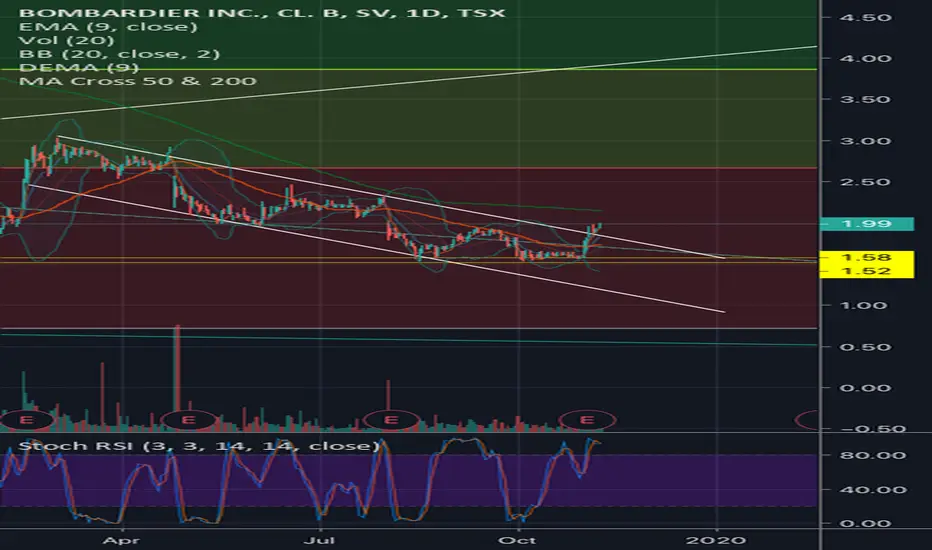Select the MA Cross 50 & 200 label
The width and height of the screenshot is (932, 550).
click(x=137, y=81)
